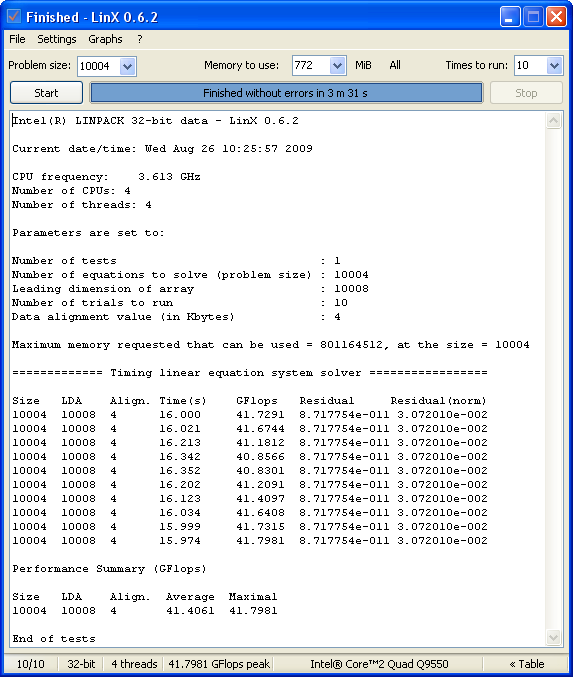Click the scrollbar up arrow in log
The image size is (573, 677).
point(554,120)
